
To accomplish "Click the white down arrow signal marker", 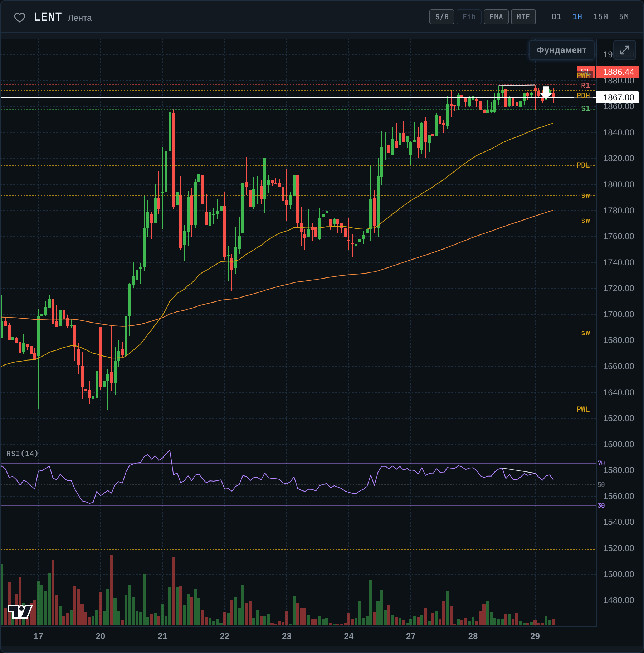I will click(546, 92).
